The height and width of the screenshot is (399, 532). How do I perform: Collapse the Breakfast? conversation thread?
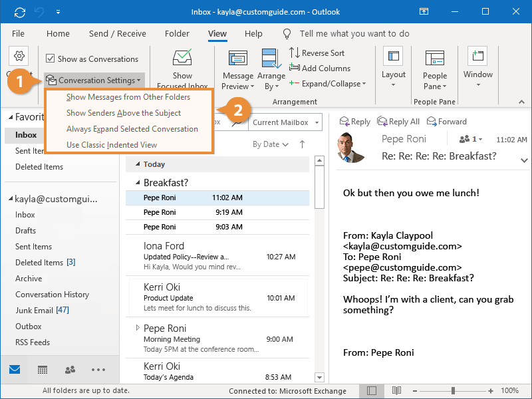click(138, 182)
